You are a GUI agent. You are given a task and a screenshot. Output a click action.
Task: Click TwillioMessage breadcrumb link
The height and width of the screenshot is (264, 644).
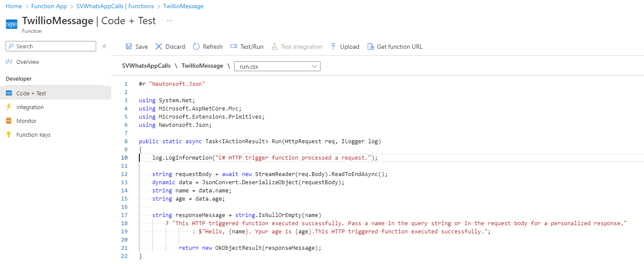coord(183,6)
